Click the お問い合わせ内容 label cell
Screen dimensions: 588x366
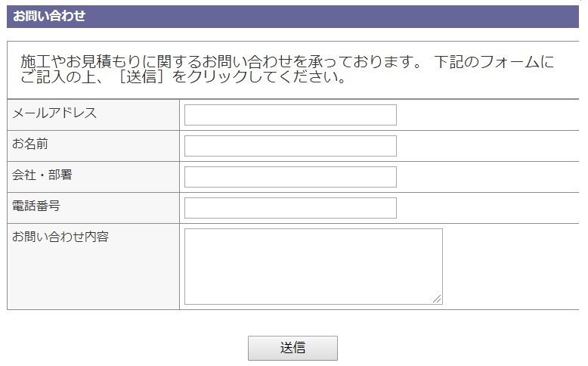60,237
